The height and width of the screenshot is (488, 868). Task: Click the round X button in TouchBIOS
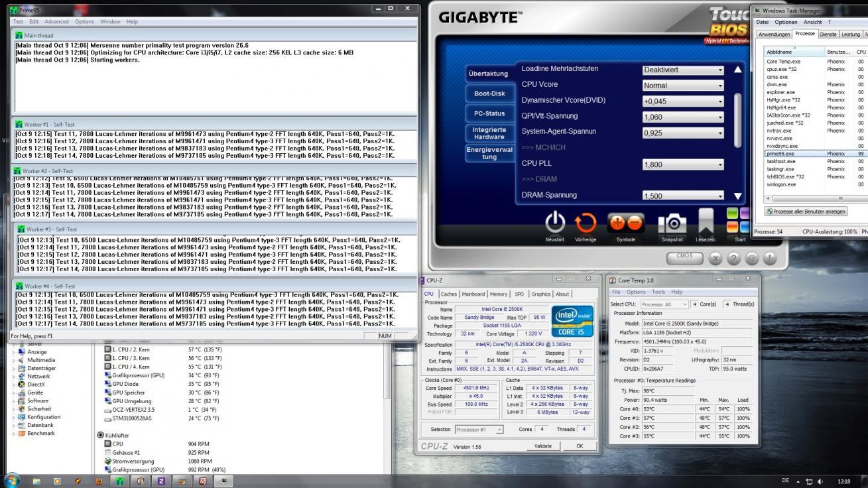click(x=716, y=259)
